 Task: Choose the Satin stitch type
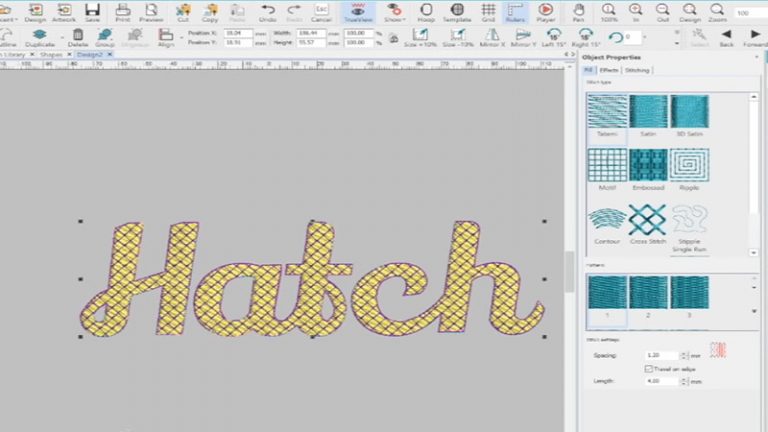648,116
